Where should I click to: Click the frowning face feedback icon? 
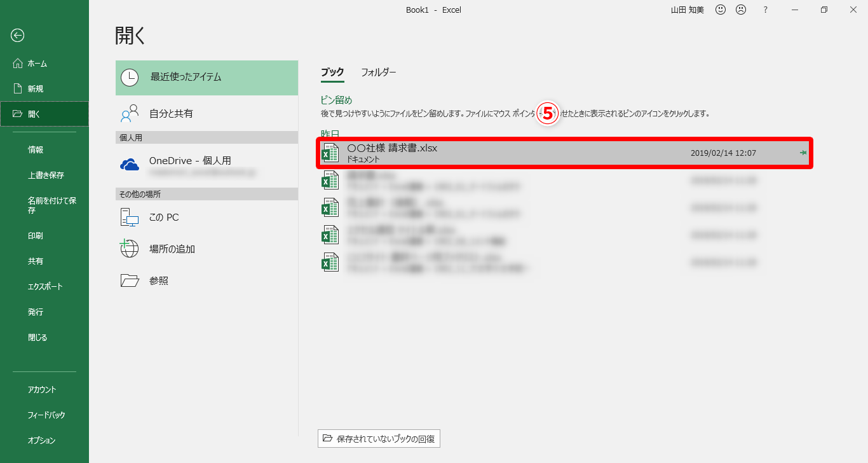[741, 10]
